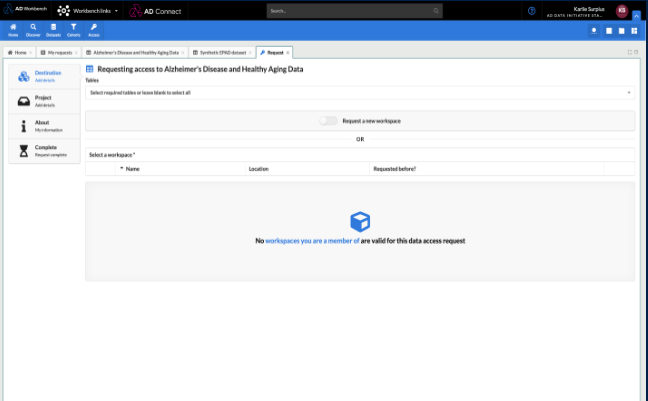The height and width of the screenshot is (401, 648).
Task: Click the blue cube icon in empty state
Action: pos(360,222)
